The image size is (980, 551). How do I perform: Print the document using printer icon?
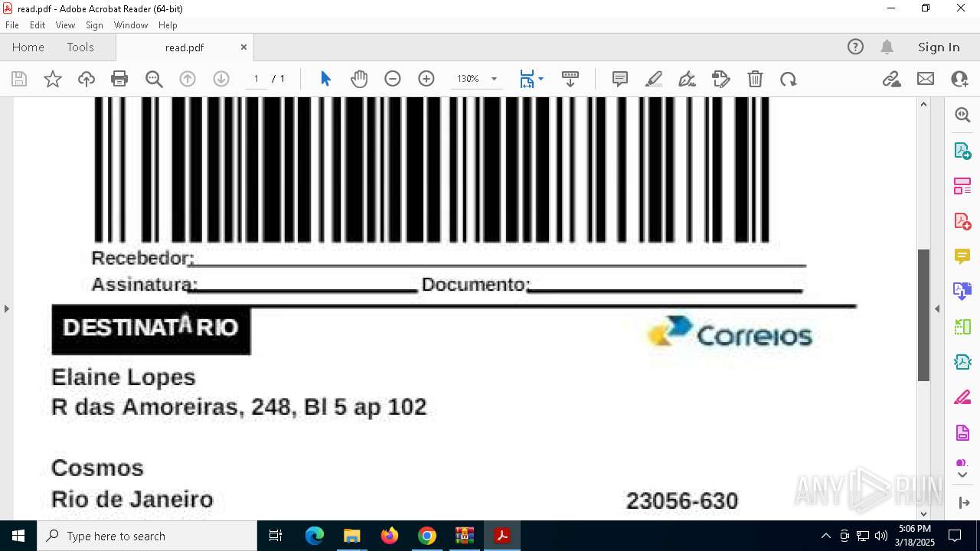(x=119, y=79)
